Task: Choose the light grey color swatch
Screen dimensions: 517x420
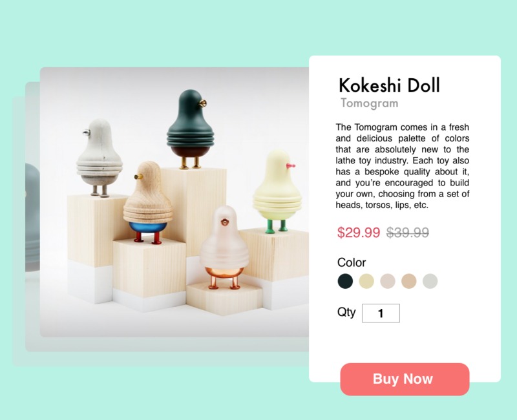Action: pyautogui.click(x=430, y=281)
